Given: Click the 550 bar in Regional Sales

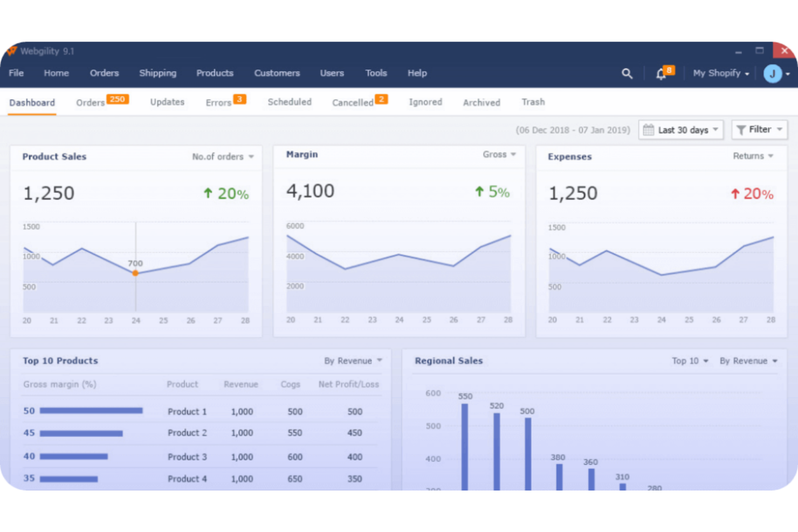Looking at the screenshot, I should tap(465, 447).
